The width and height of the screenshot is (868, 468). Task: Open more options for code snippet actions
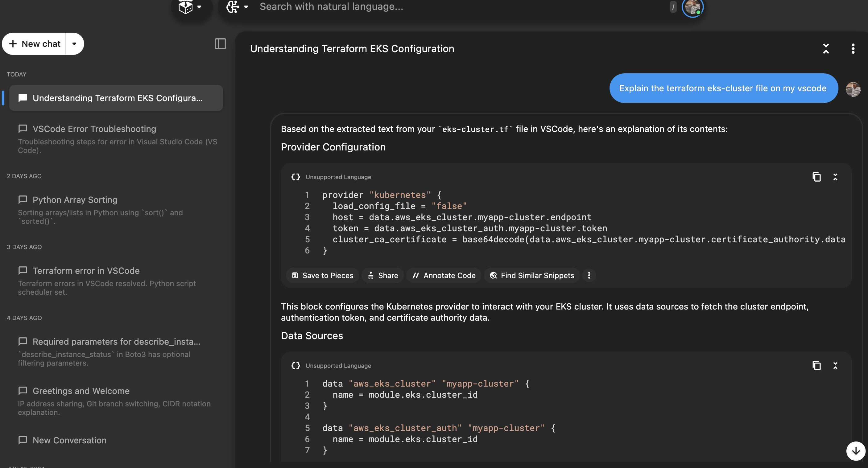(x=589, y=275)
